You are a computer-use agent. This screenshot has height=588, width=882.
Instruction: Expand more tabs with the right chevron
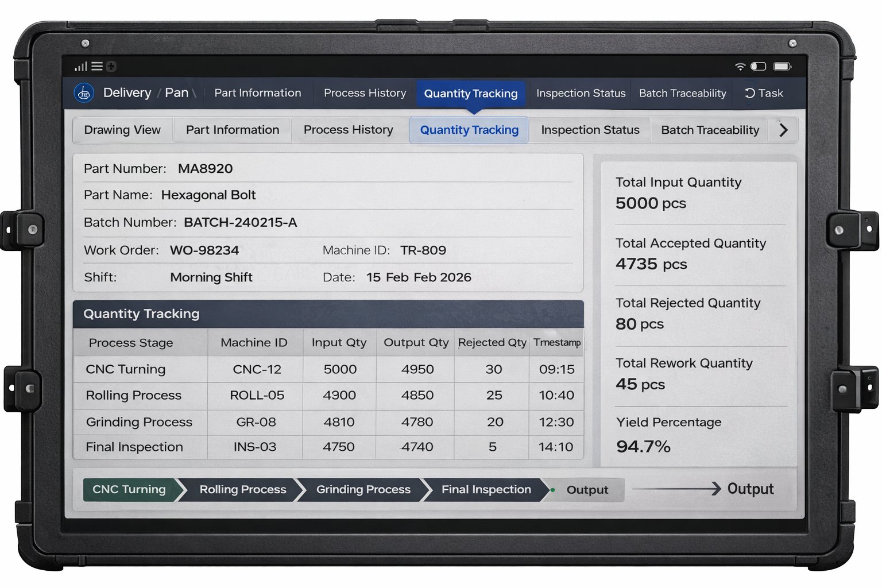(x=783, y=130)
